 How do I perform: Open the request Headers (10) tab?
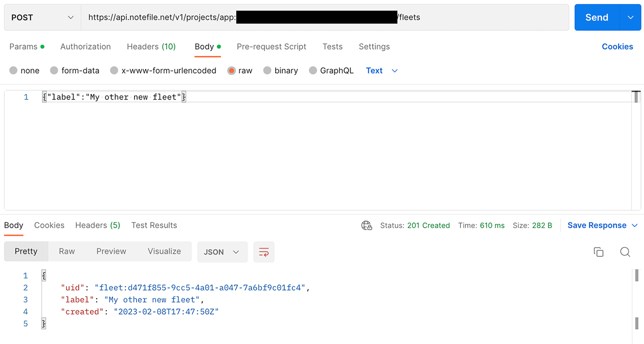pyautogui.click(x=151, y=46)
